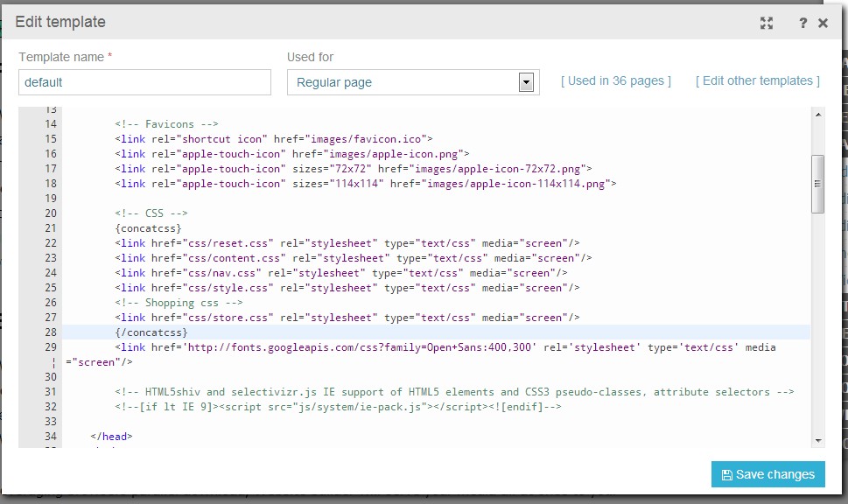848x504 pixels.
Task: Click the closing head tag
Action: pyautogui.click(x=111, y=437)
